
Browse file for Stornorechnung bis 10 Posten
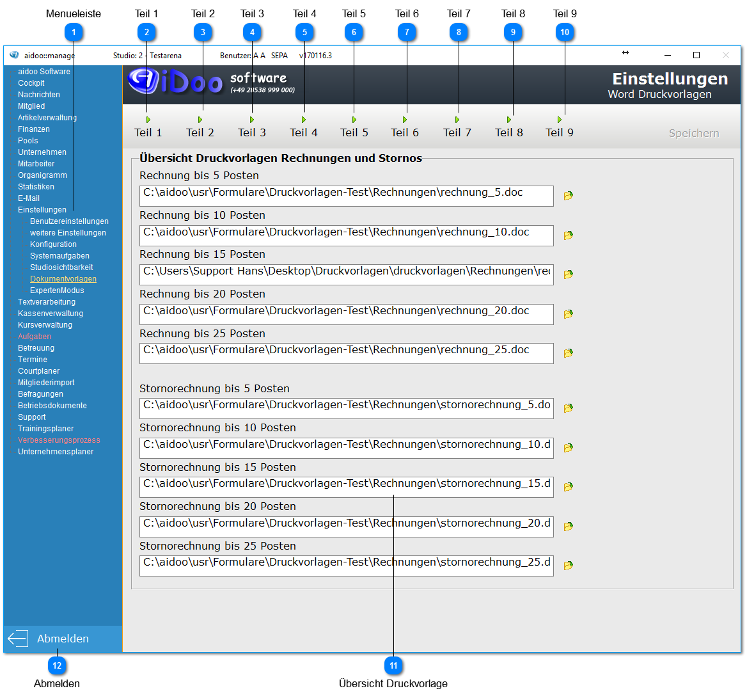[568, 448]
